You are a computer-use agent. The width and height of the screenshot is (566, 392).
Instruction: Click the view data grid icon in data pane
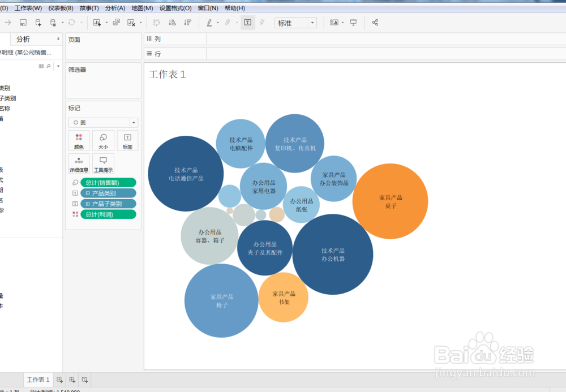point(41,66)
